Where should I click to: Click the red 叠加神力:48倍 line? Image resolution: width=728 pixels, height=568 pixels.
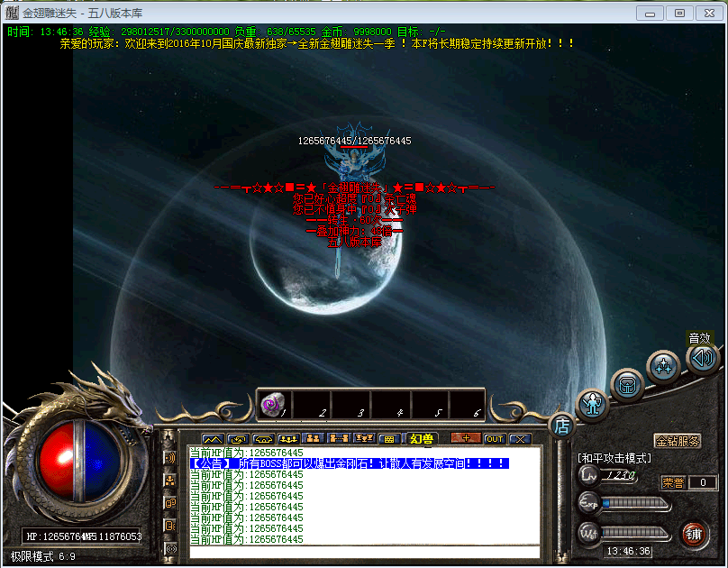click(x=354, y=231)
